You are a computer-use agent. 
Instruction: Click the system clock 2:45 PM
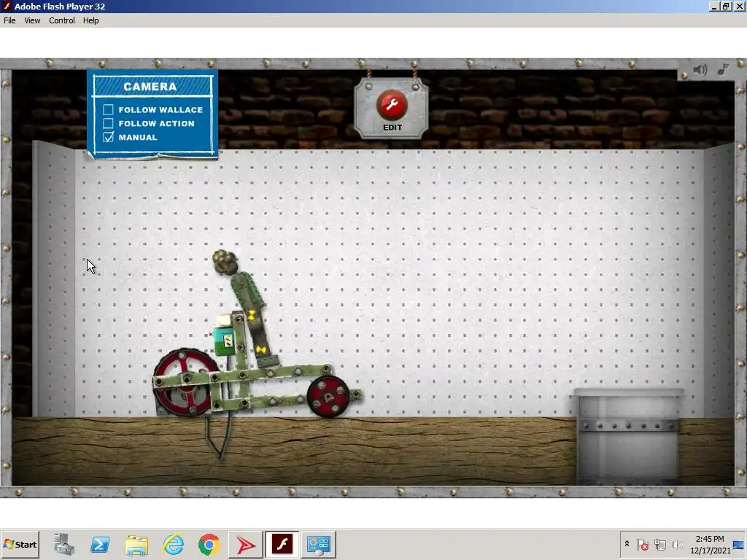coord(710,539)
